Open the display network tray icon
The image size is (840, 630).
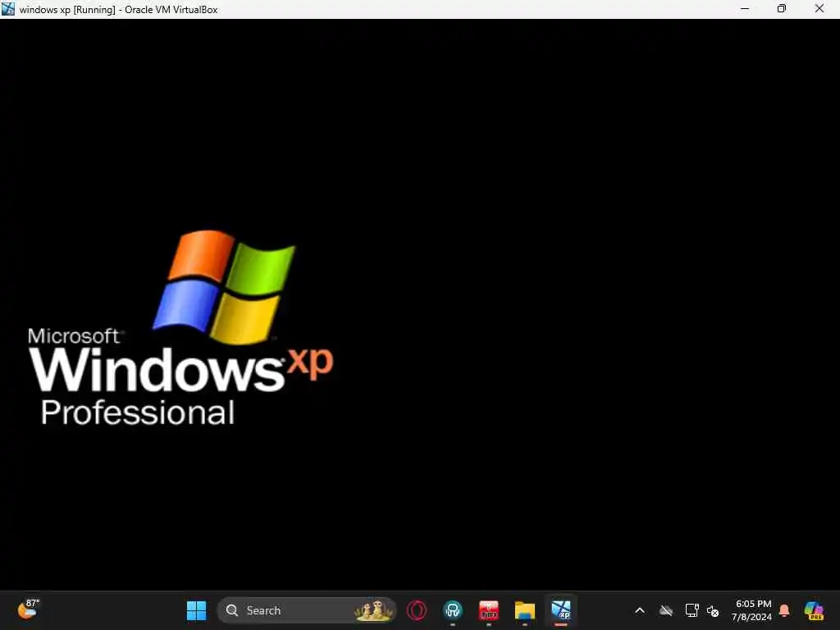692,610
